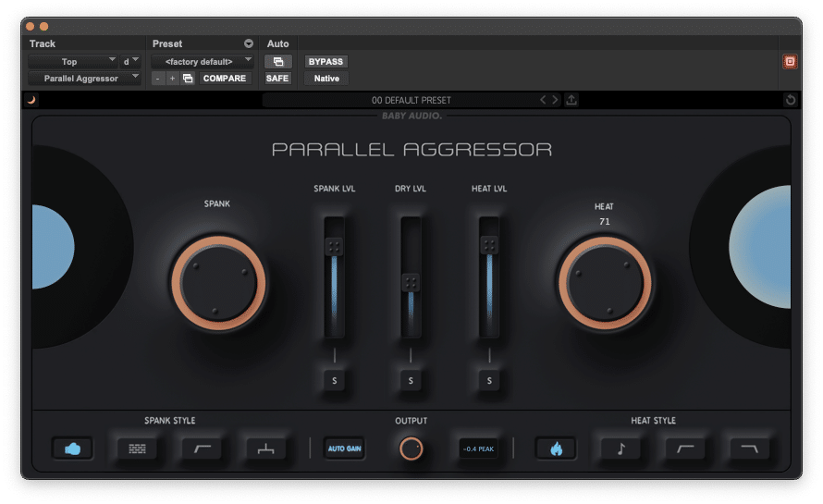Click the Auto header label
Screen dimensions: 823x504
[277, 43]
